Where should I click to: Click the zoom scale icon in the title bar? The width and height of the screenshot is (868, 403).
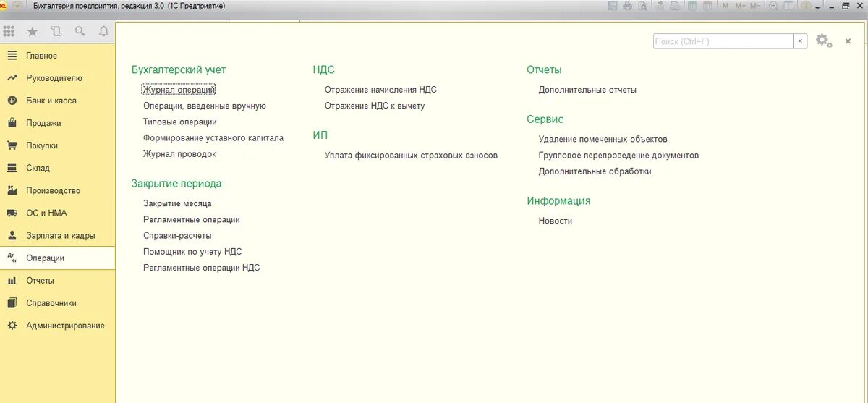click(x=773, y=6)
